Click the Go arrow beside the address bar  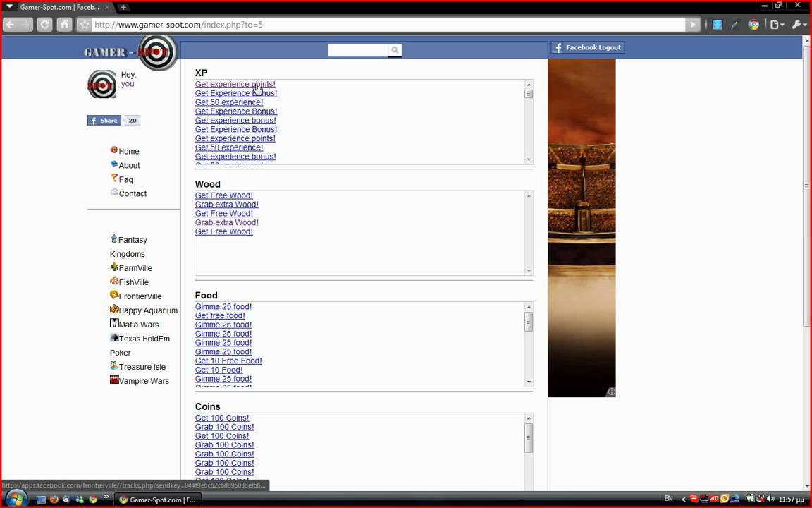tap(692, 25)
